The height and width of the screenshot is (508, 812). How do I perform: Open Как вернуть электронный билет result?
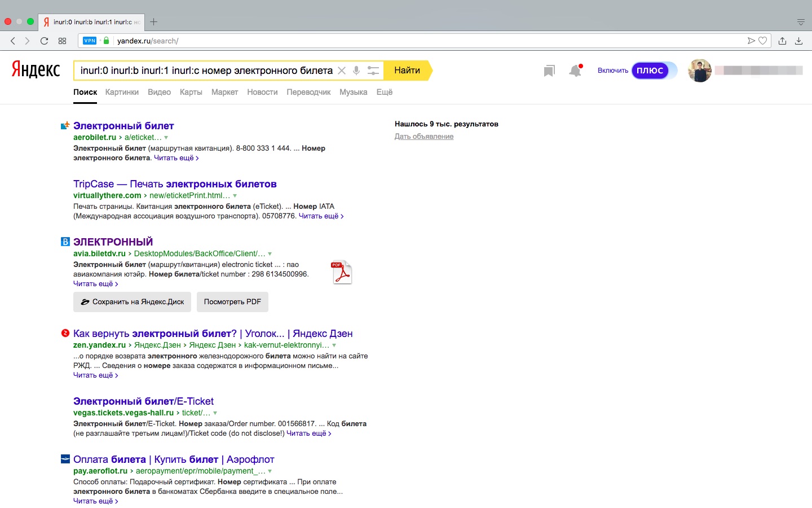213,334
